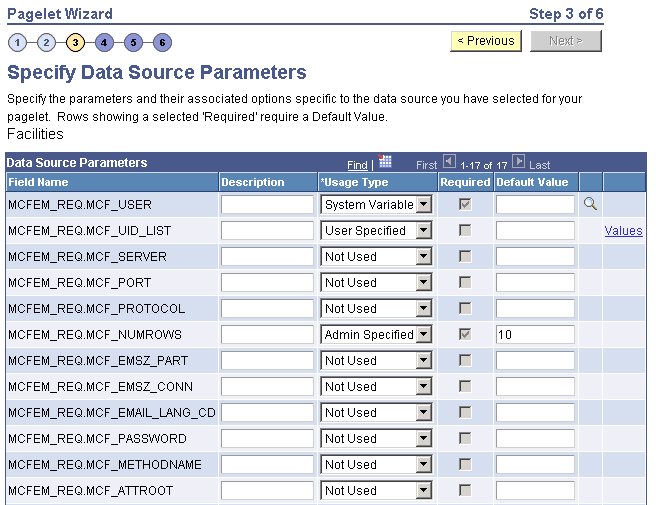
Task: Click the Default Value field for MCF_NUMROWS
Action: click(x=535, y=334)
